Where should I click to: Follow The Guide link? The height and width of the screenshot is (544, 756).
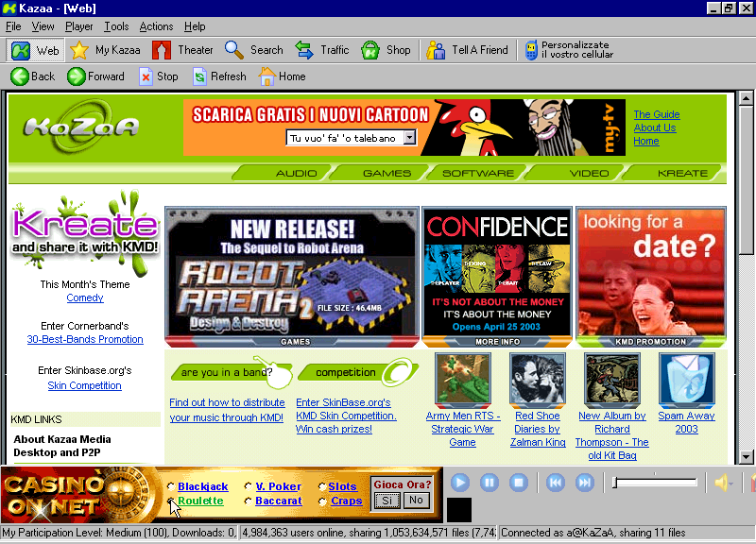point(657,114)
